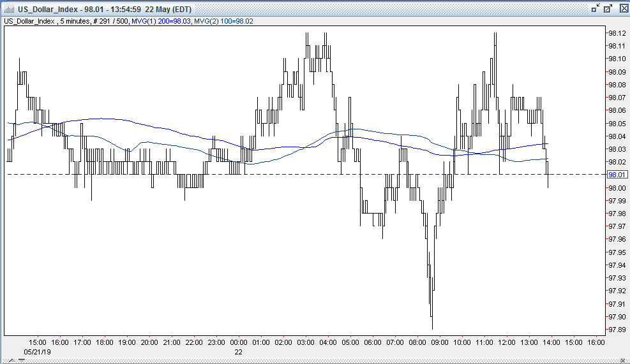Click the down arrow on bottom split divider
630x364 pixels.
click(21, 361)
